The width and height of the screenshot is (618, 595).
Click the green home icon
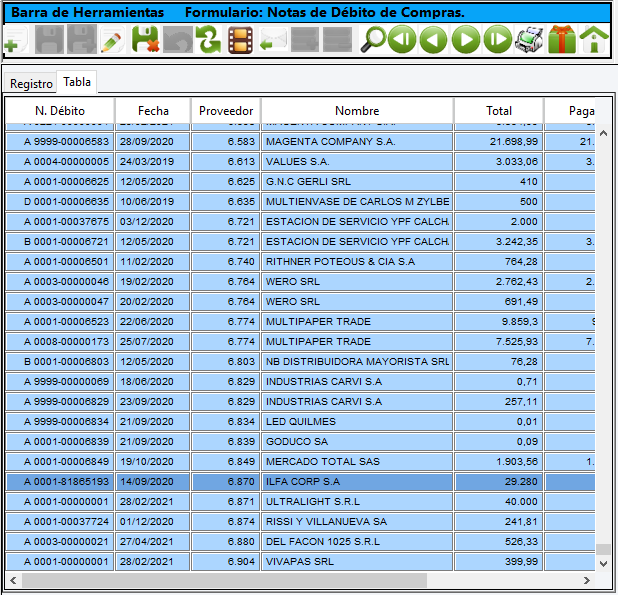(594, 40)
